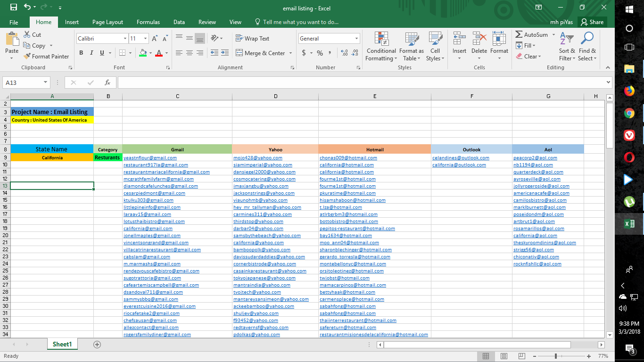
Task: Apply Percent Style number format
Action: (319, 53)
